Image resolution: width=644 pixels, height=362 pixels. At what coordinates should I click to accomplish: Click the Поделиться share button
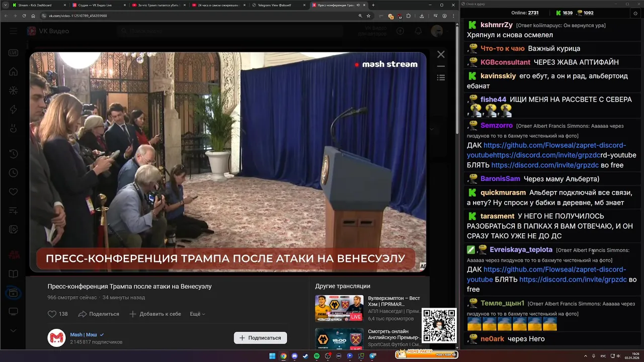99,314
